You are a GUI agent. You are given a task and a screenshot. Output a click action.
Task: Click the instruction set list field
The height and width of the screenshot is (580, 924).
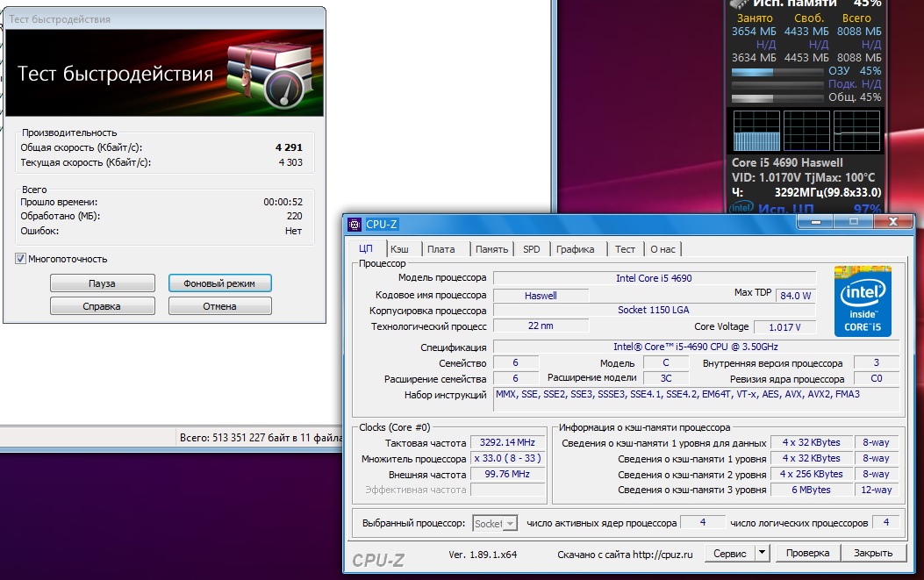[696, 399]
